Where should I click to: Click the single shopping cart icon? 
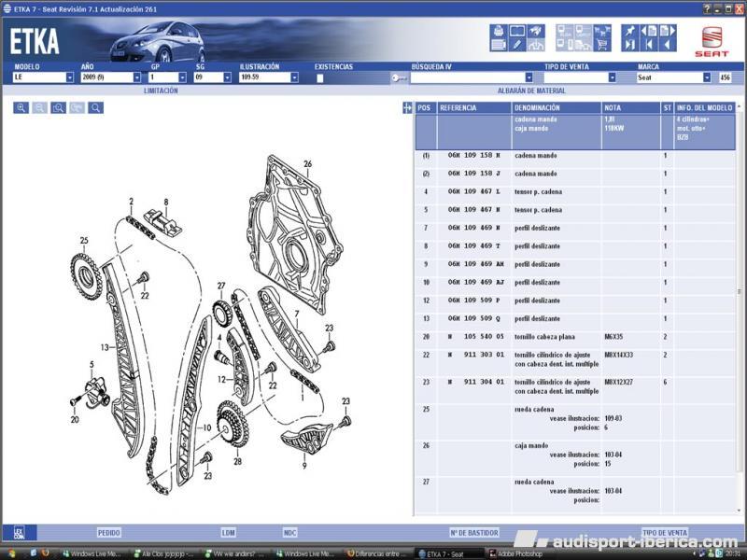pyautogui.click(x=602, y=45)
